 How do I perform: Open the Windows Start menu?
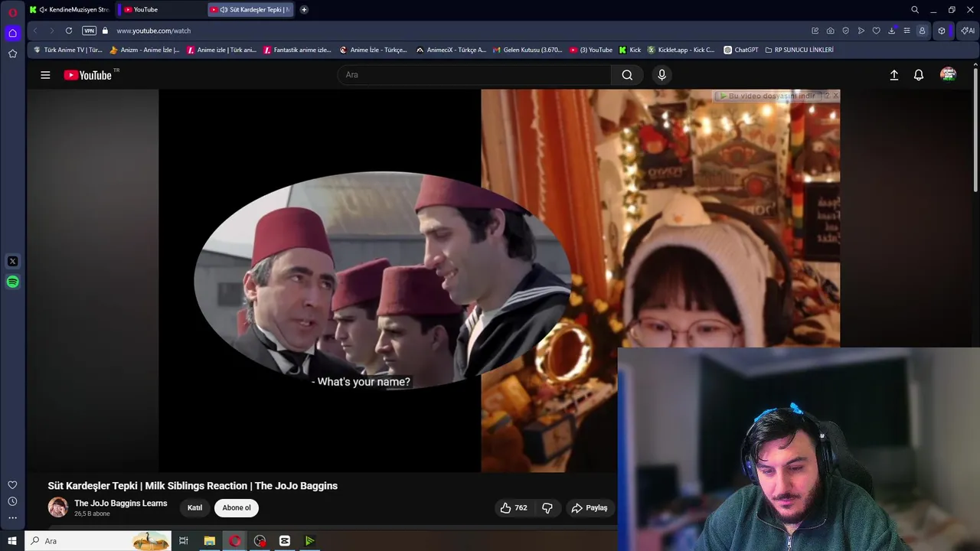tap(12, 541)
